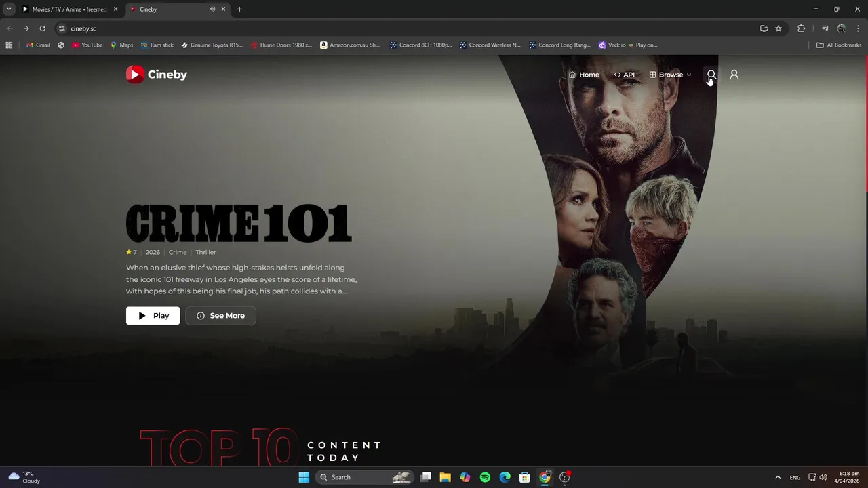Open the All Bookmarks folder
Image resolution: width=868 pixels, height=488 pixels.
(839, 45)
